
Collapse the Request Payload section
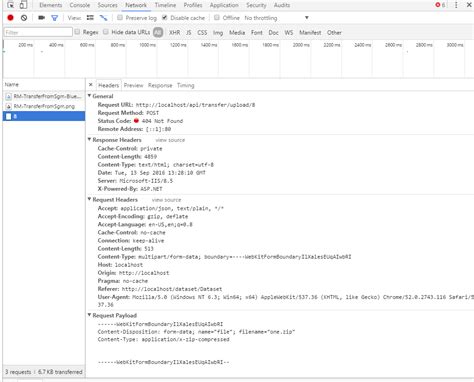coord(90,315)
